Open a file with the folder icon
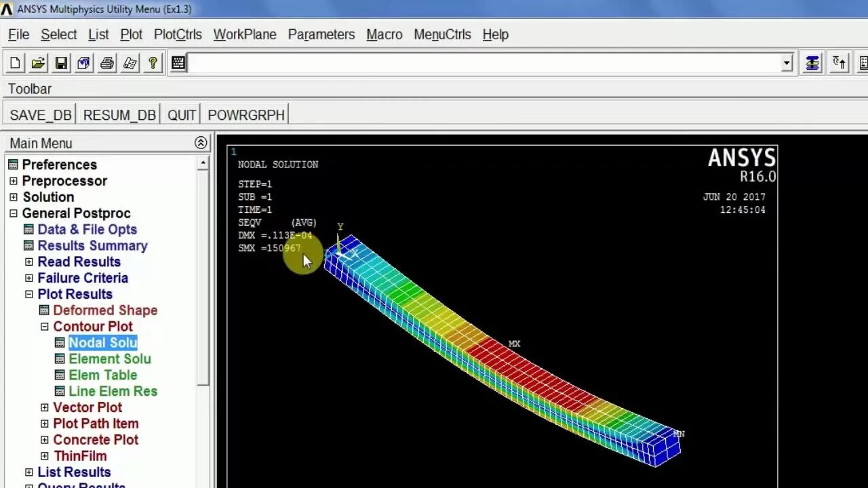Screen dimensions: 868x488 click(x=38, y=64)
